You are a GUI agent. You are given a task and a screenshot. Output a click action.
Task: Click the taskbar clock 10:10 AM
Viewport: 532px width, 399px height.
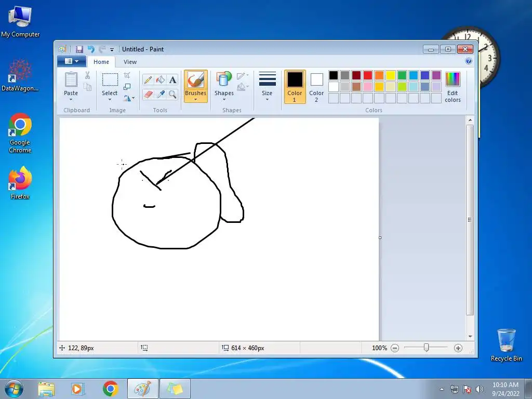click(x=505, y=385)
